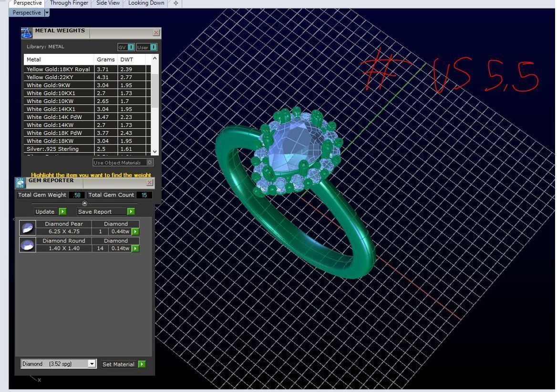Screen dimensions: 557x392
Task: Click the 6.25 X 4.75 size cell
Action: click(64, 231)
